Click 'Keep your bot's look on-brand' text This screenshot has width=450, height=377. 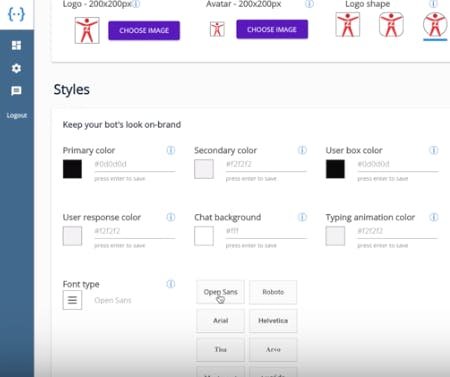(122, 125)
